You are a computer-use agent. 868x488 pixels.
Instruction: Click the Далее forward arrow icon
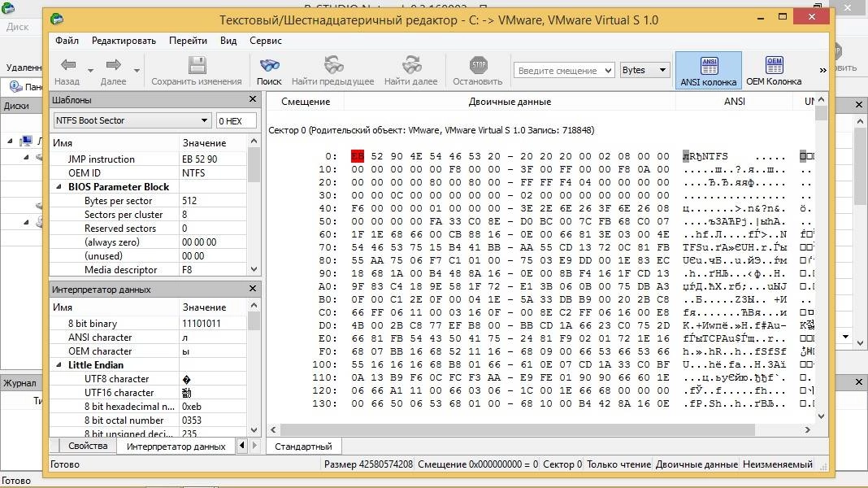coord(114,65)
